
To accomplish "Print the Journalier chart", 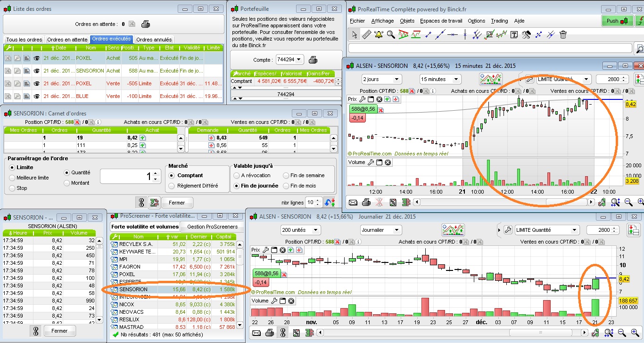I will click(270, 333).
